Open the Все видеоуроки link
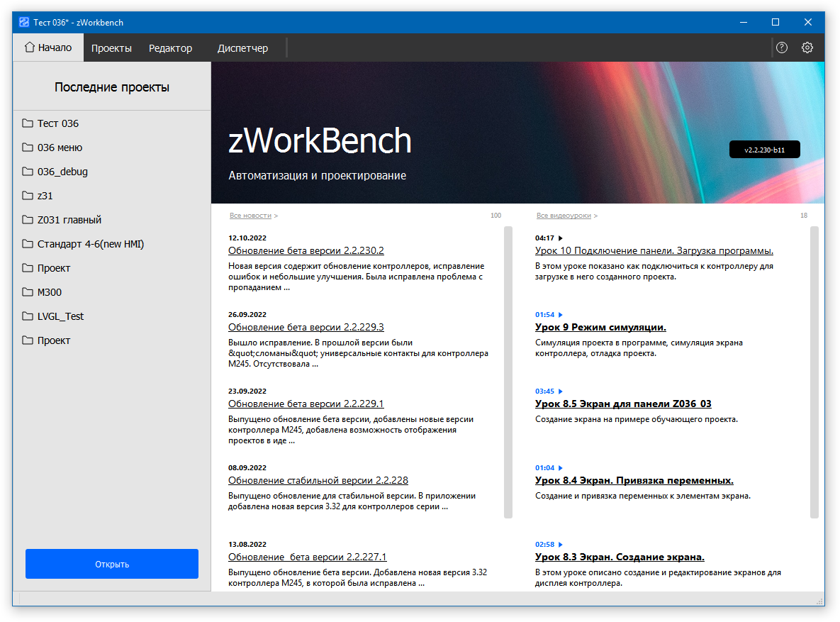 (x=564, y=216)
